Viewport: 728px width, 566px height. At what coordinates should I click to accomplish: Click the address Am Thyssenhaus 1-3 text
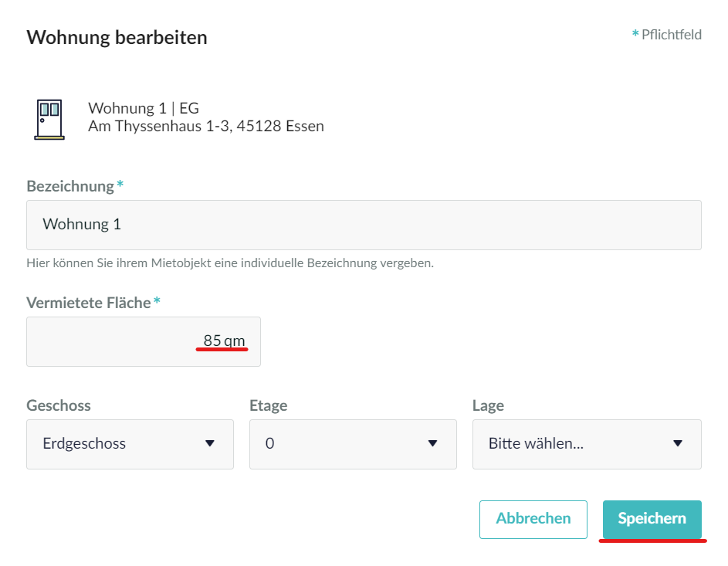(x=206, y=127)
